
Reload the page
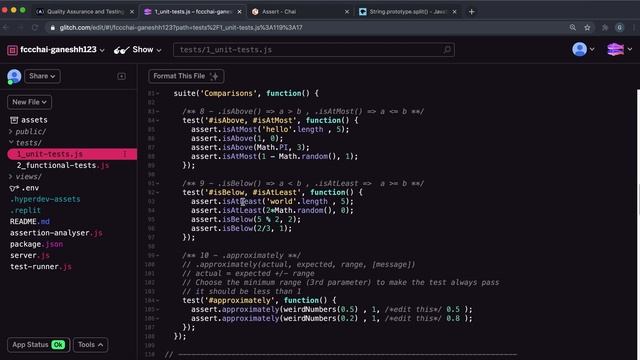click(35, 28)
